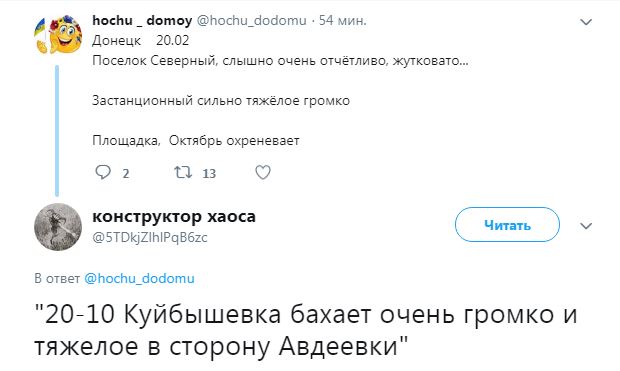Open the tweet via the 54 мин. timestamp

pos(343,20)
